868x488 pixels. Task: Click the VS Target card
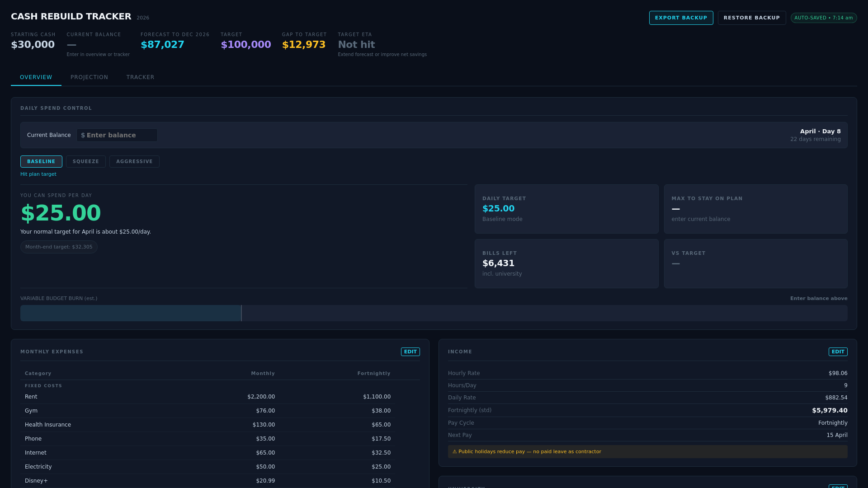click(x=756, y=263)
